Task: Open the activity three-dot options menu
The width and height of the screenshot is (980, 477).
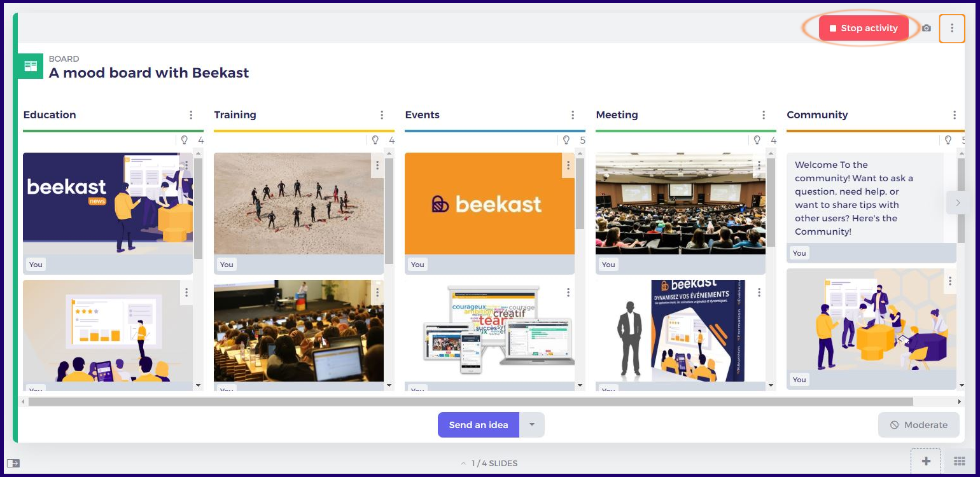Action: point(952,28)
